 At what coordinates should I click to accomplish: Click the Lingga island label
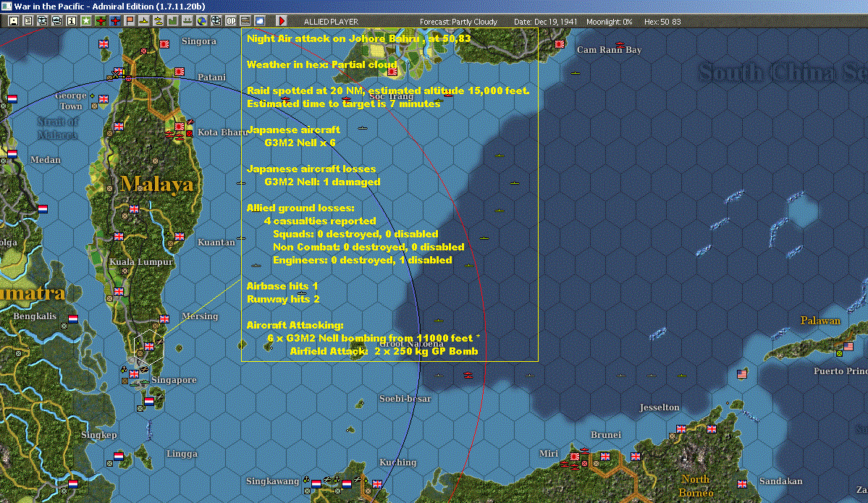click(182, 454)
